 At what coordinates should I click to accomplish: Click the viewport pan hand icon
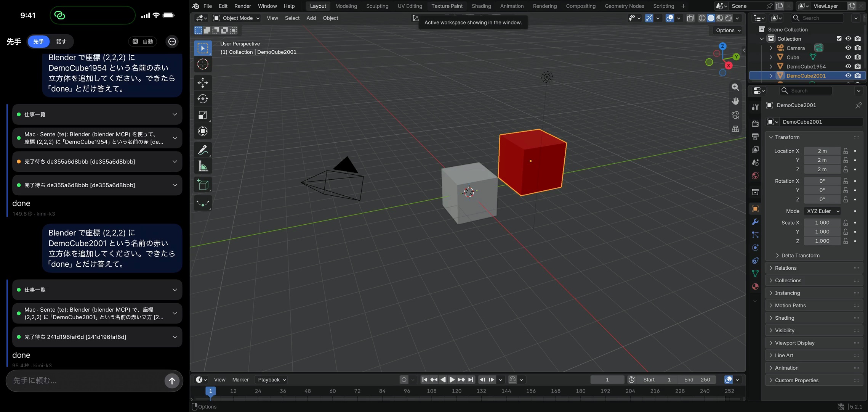point(735,101)
